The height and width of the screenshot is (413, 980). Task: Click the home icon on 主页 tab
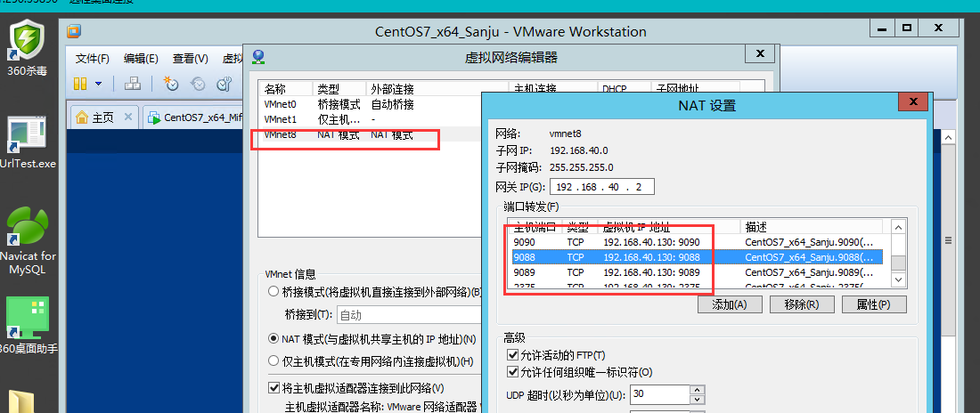(x=81, y=117)
